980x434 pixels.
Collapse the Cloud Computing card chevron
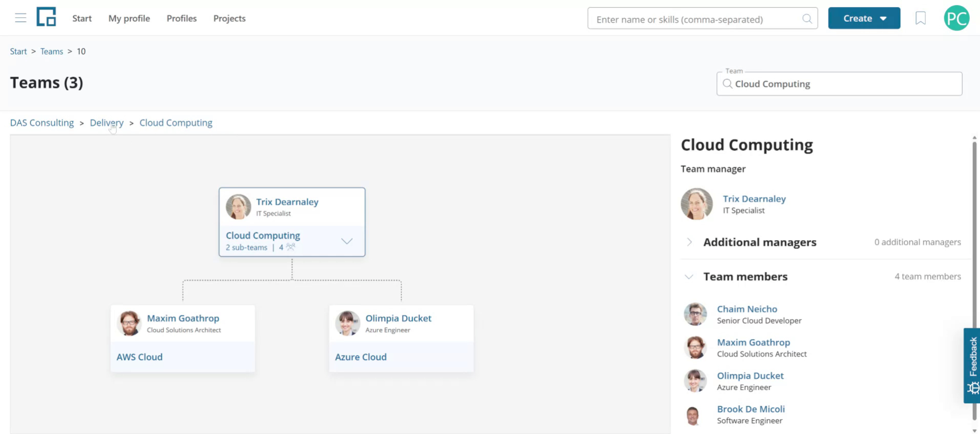pos(347,241)
